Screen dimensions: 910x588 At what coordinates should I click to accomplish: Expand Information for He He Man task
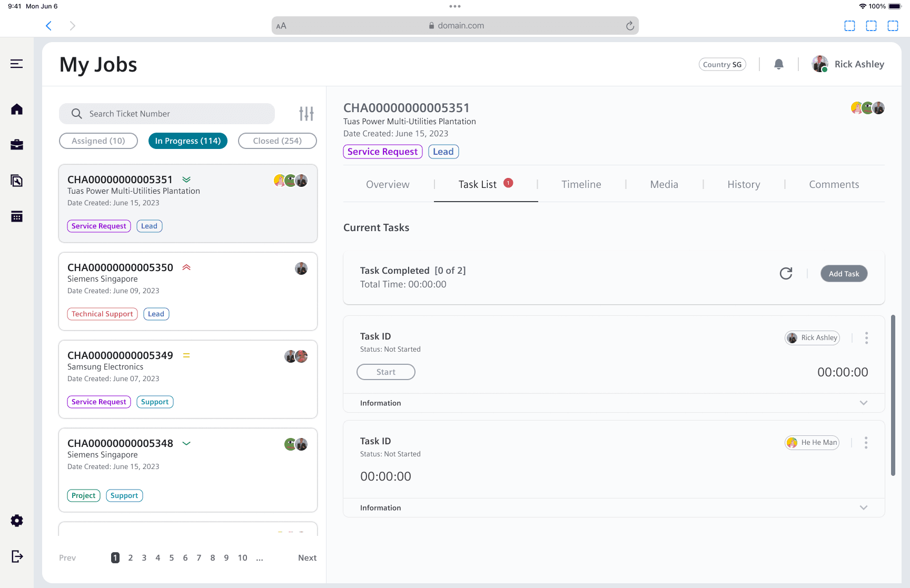[x=614, y=508]
